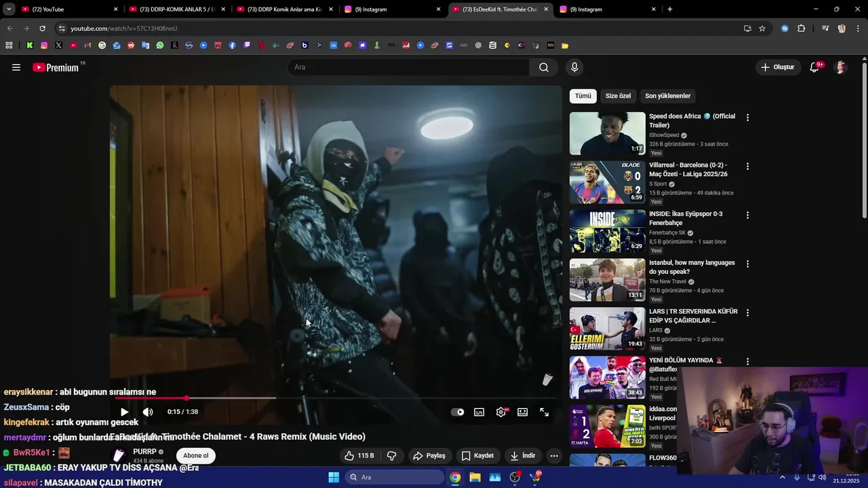
Task: Select the Tümü filter chip
Action: click(583, 96)
